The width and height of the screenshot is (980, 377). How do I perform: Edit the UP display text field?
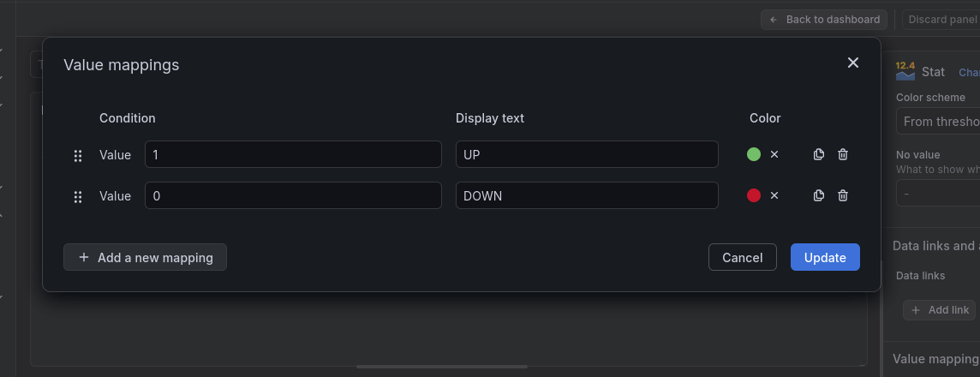pos(587,154)
